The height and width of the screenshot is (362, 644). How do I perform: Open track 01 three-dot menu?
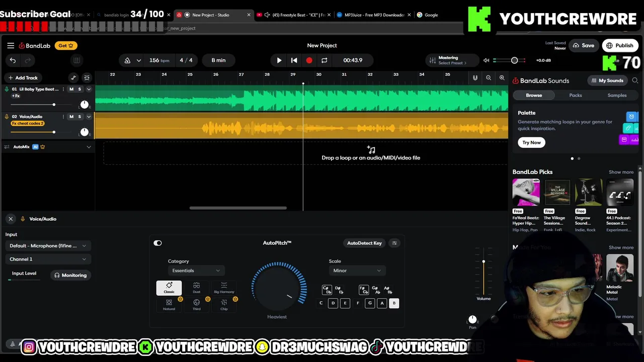[63, 89]
